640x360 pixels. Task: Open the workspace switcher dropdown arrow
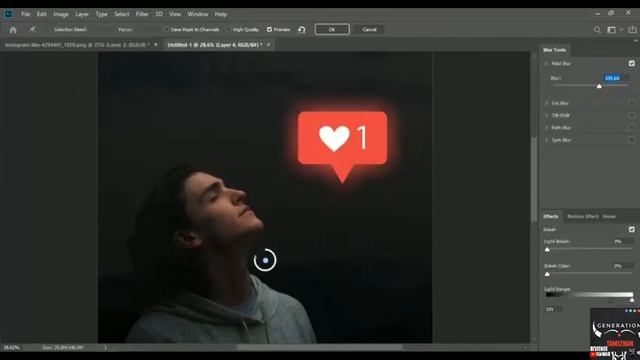[621, 30]
